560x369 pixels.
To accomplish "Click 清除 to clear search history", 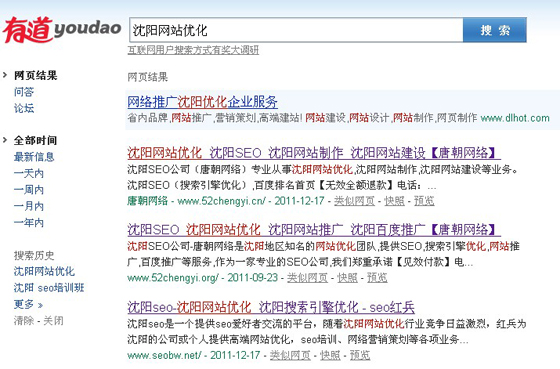I will point(24,321).
